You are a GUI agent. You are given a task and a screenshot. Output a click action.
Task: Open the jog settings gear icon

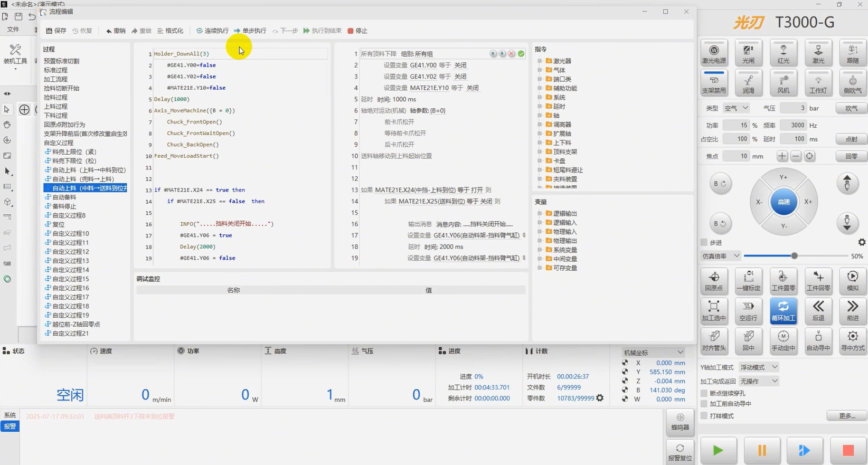pos(862,242)
